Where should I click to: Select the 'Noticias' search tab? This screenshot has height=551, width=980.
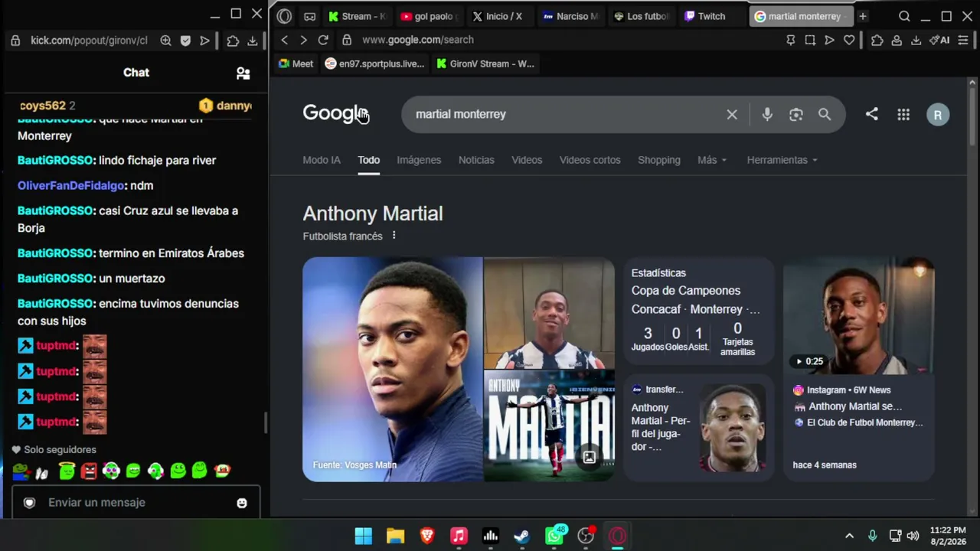[x=476, y=160]
